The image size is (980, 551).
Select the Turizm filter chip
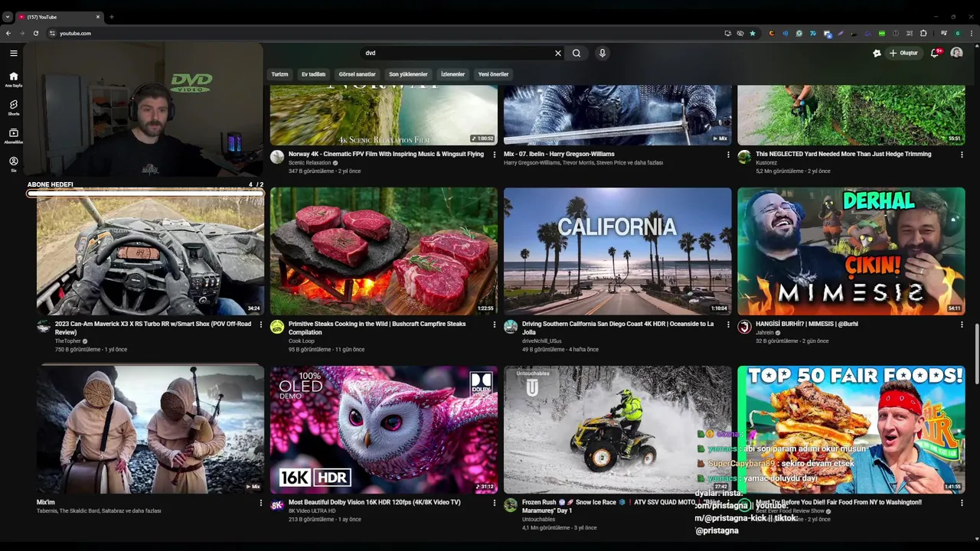point(279,74)
